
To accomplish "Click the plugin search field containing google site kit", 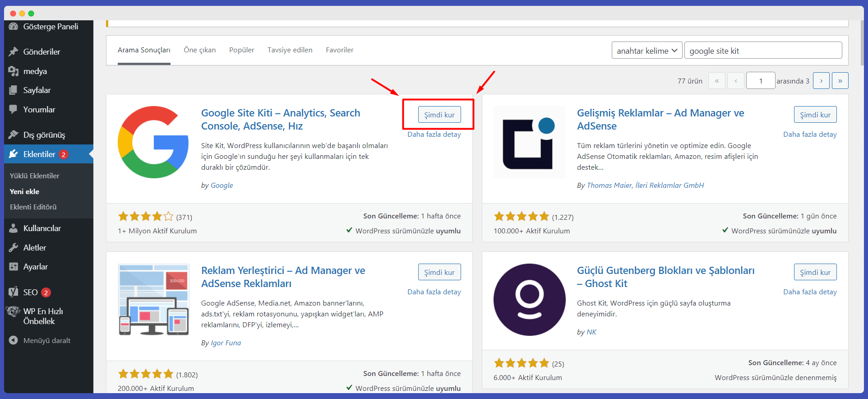I will (763, 51).
